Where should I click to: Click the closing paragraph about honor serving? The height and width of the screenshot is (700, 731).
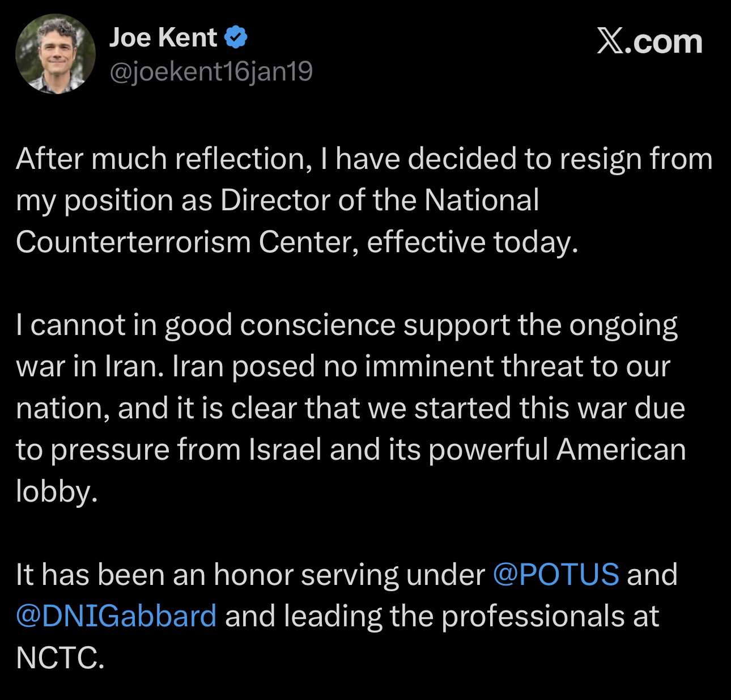tap(346, 616)
